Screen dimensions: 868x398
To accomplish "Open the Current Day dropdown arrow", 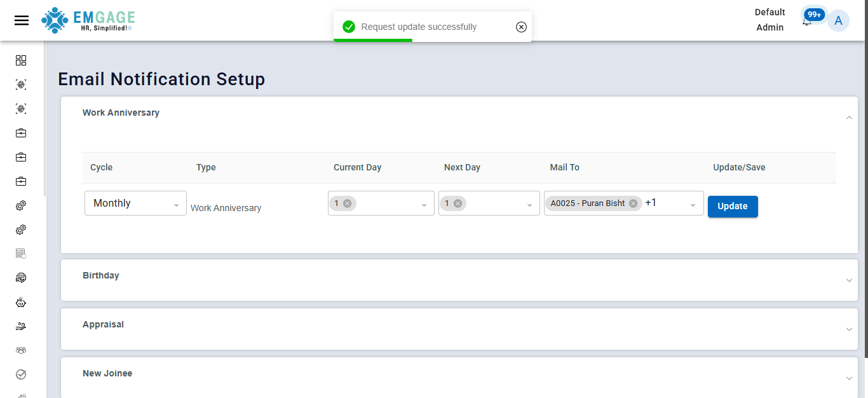I will (424, 205).
